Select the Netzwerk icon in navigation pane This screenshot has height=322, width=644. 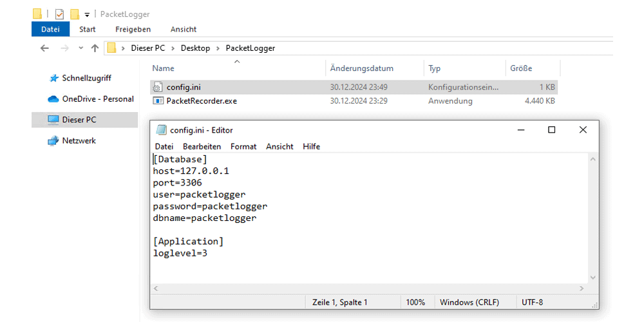53,141
